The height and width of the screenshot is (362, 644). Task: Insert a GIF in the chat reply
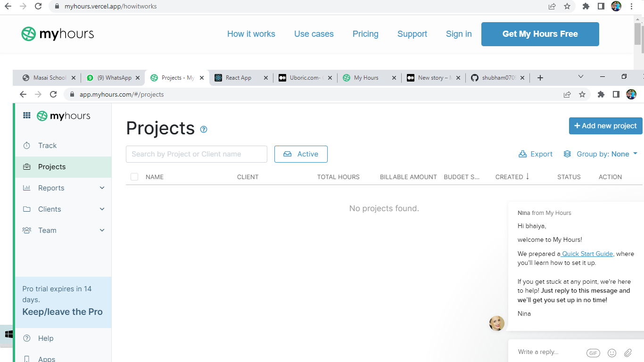click(x=593, y=353)
